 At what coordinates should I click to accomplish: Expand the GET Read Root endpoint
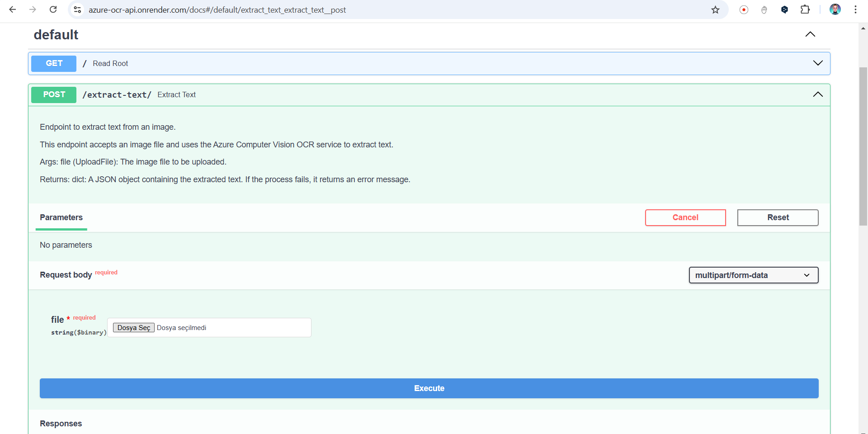[818, 63]
